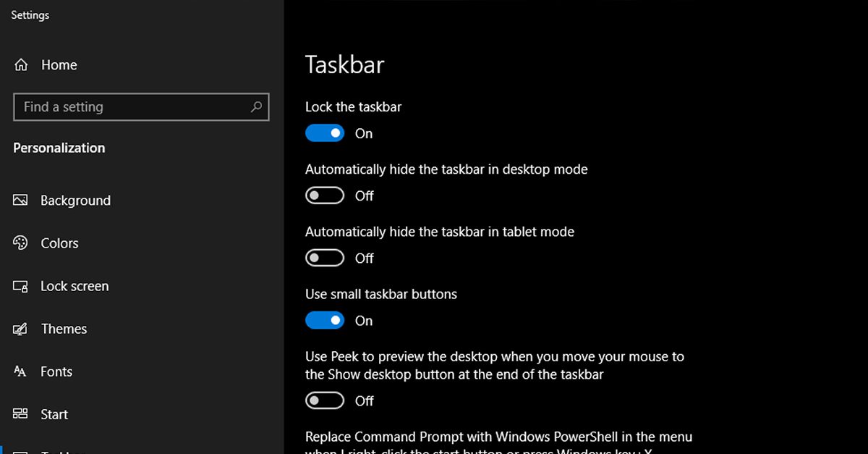
Task: Open the Fonts settings page
Action: pyautogui.click(x=56, y=371)
